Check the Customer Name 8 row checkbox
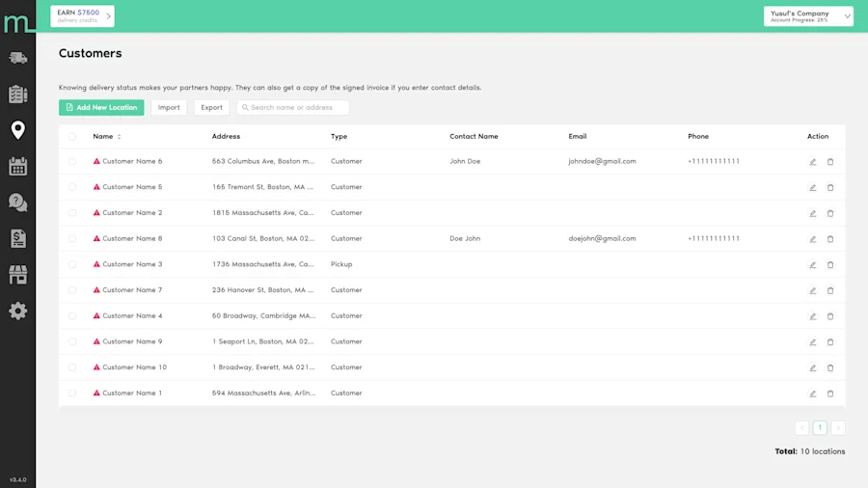The height and width of the screenshot is (488, 868). (72, 238)
